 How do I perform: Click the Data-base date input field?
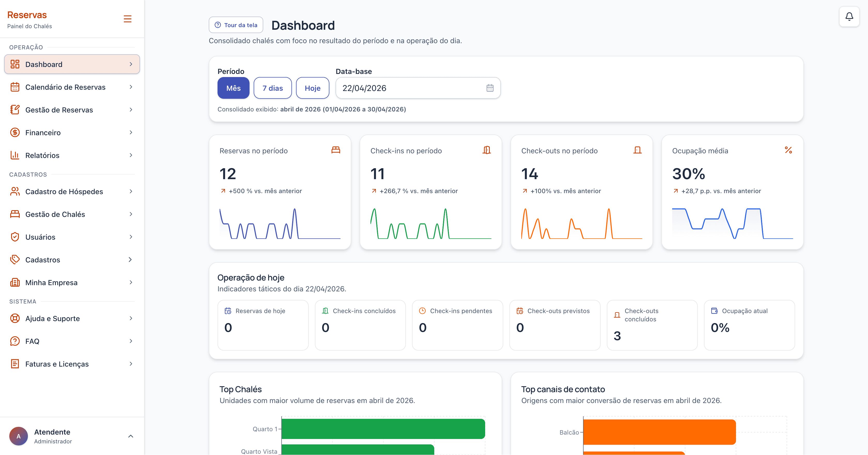[418, 88]
